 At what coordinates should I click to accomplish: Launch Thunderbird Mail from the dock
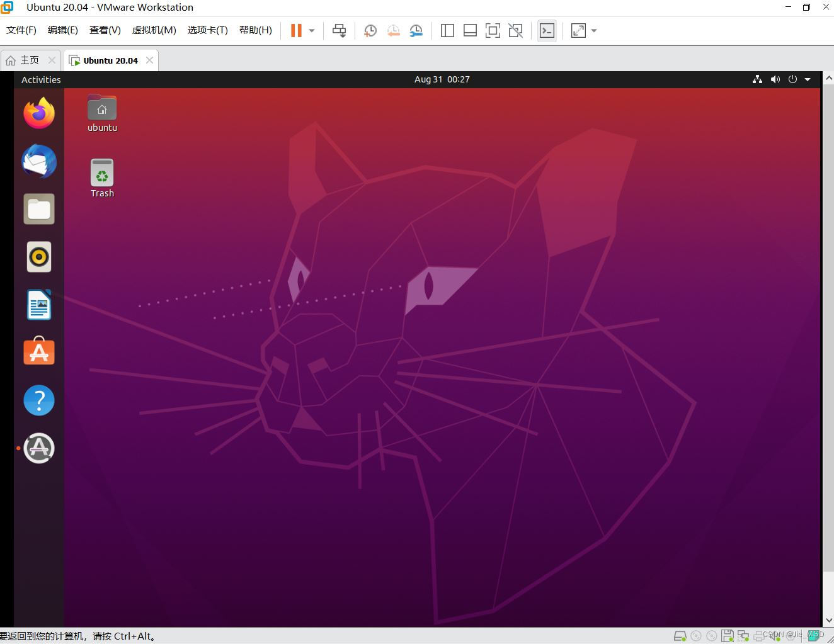(x=39, y=161)
